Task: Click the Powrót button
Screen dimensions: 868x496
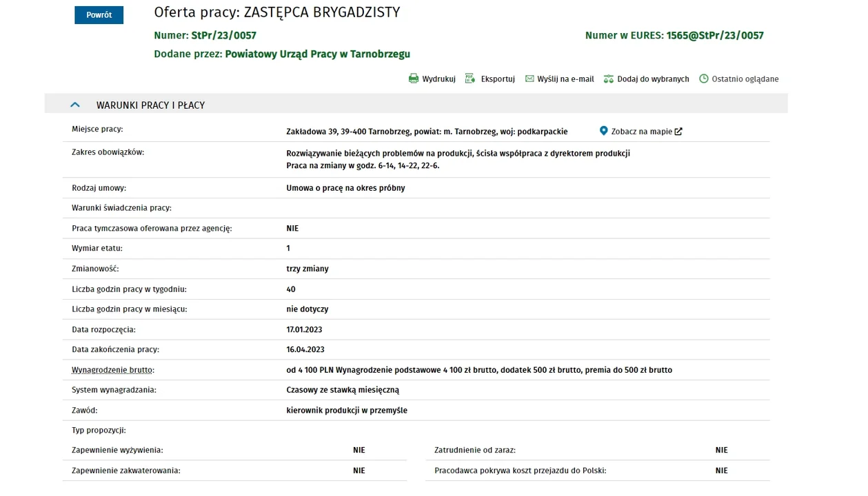Action: pyautogui.click(x=99, y=15)
